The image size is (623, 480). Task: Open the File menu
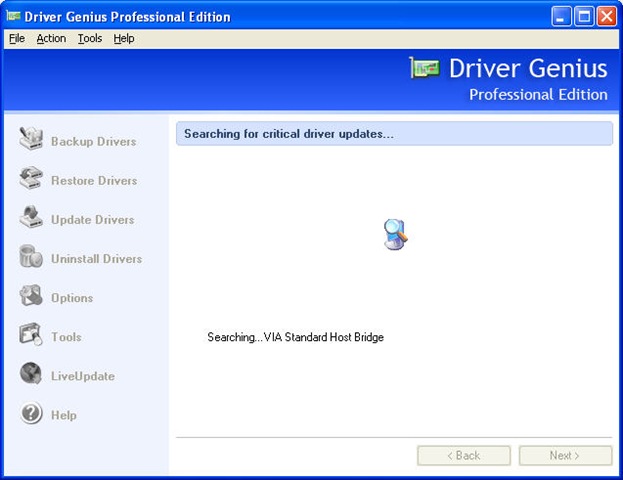click(x=17, y=39)
